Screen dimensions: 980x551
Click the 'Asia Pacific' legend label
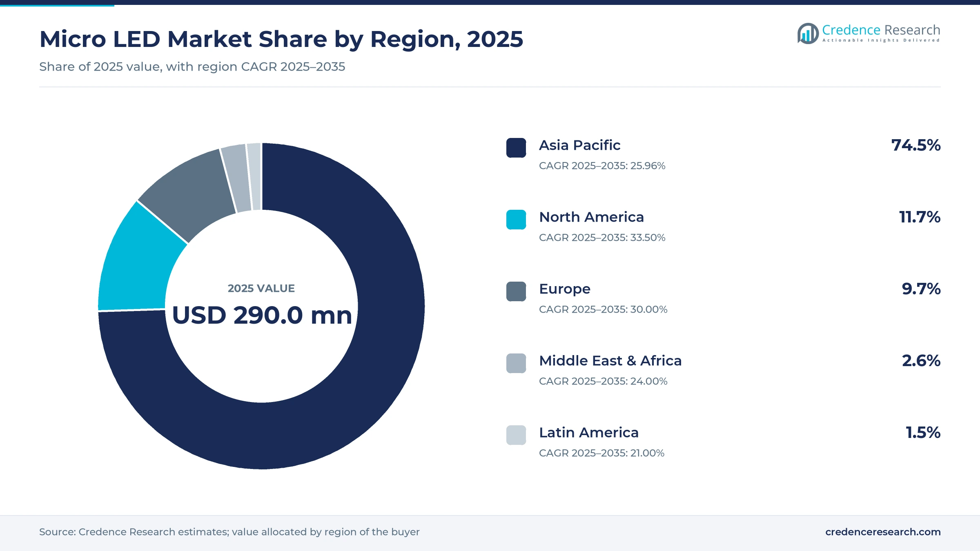coord(580,145)
